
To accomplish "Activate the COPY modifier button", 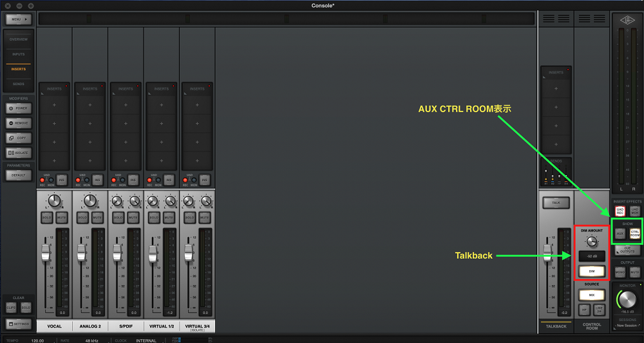I will (19, 138).
